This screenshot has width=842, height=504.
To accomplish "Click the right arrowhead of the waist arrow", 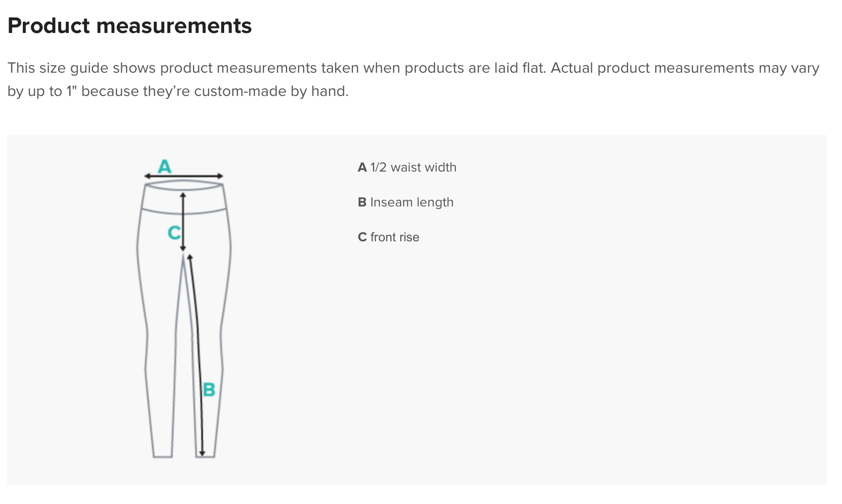I will (220, 176).
